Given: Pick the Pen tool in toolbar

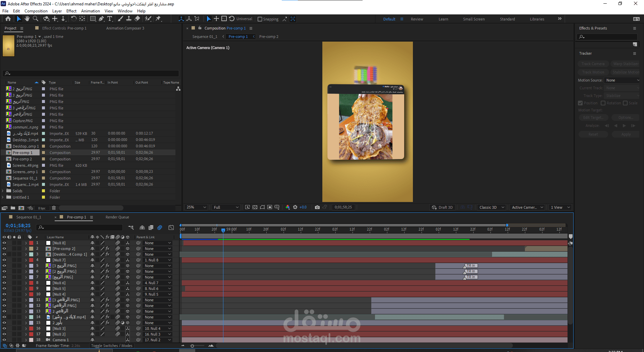Looking at the screenshot, I should pos(101,19).
